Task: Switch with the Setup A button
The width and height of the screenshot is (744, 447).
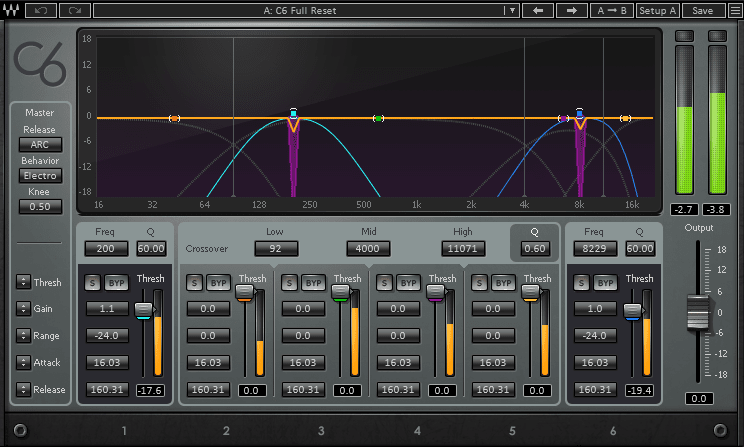Action: [x=657, y=10]
